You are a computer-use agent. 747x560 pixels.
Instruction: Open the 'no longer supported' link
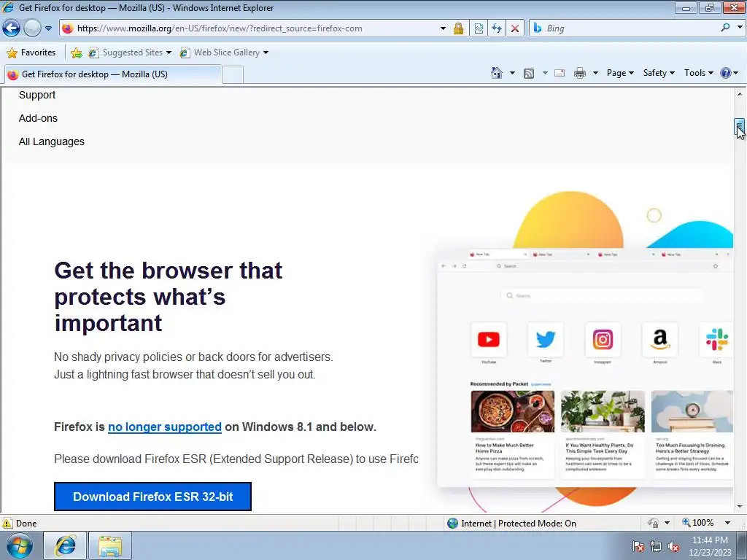click(x=165, y=427)
